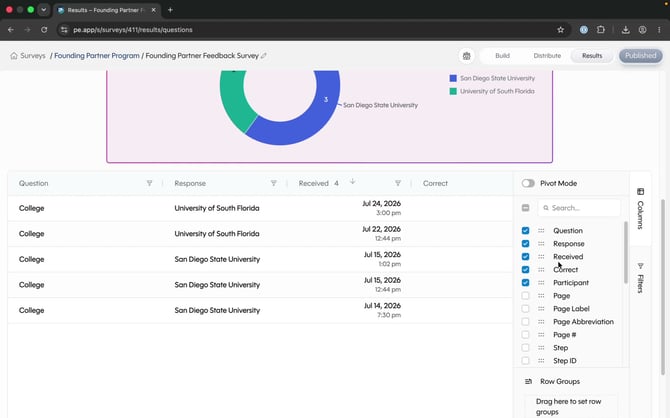The image size is (670, 418).
Task: Bookmark this page with the star icon
Action: pos(561,30)
